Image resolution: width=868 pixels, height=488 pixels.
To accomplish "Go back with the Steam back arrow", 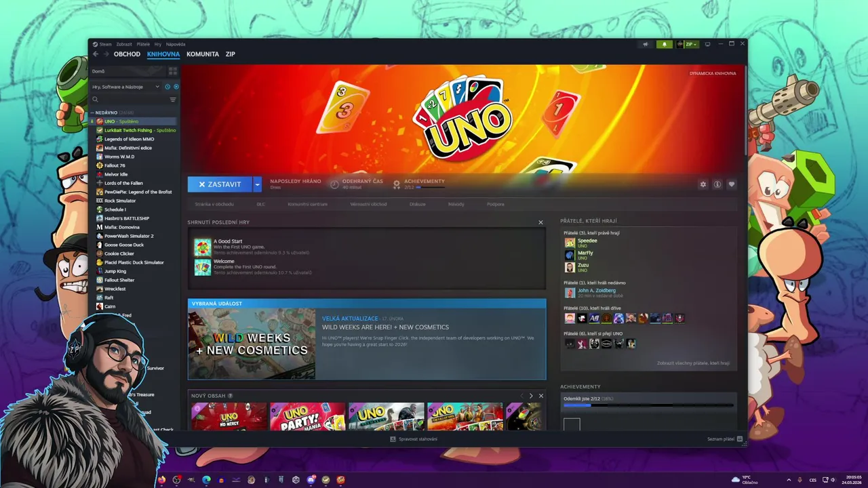I will coord(96,54).
